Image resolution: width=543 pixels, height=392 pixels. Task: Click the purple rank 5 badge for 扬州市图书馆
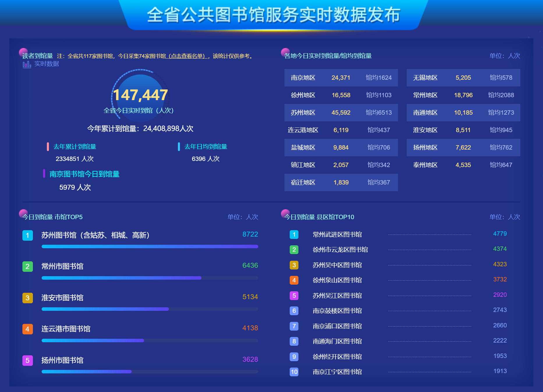coord(28,360)
